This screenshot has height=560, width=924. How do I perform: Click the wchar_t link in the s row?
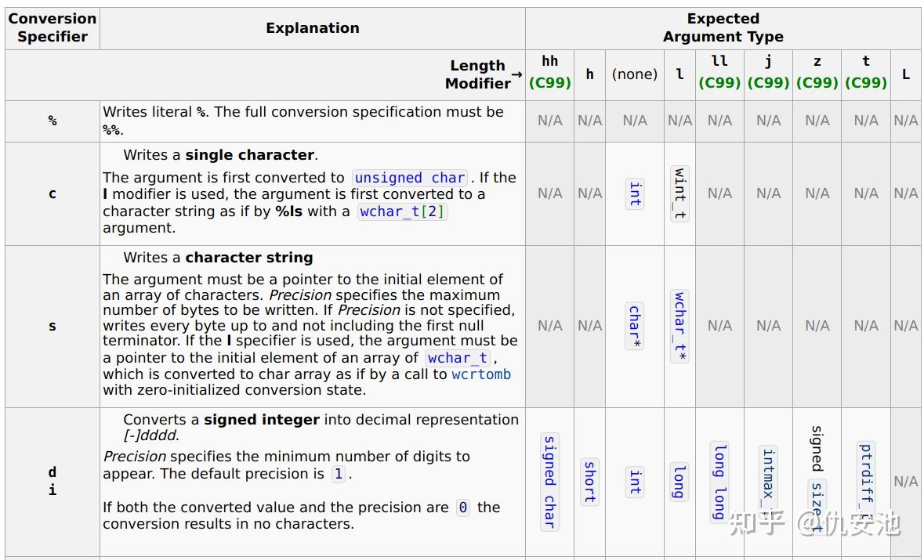[x=458, y=358]
